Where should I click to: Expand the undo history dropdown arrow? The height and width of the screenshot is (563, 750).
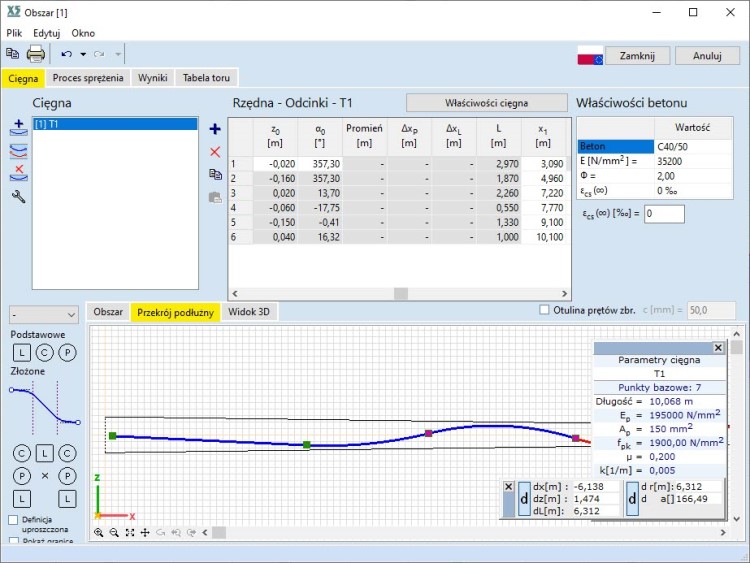[83, 54]
